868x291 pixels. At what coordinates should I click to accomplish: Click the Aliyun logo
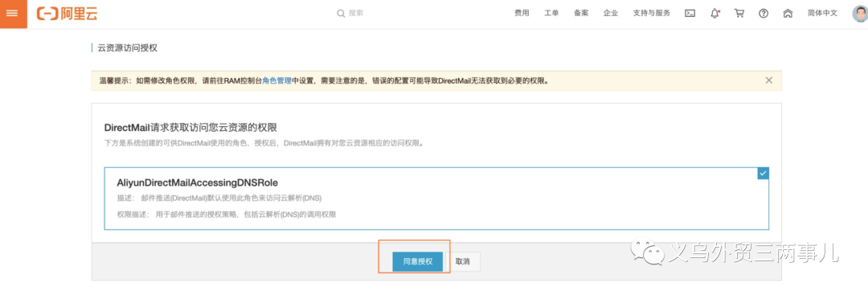[x=67, y=14]
